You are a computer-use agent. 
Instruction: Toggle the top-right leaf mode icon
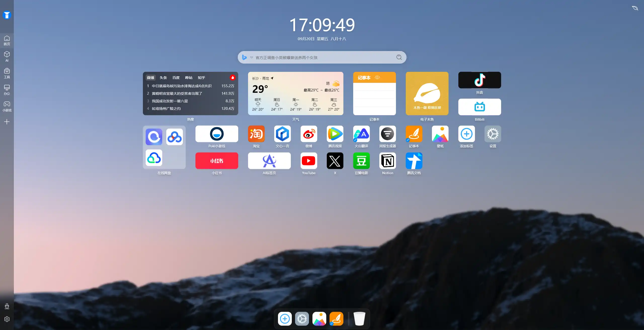pos(635,8)
